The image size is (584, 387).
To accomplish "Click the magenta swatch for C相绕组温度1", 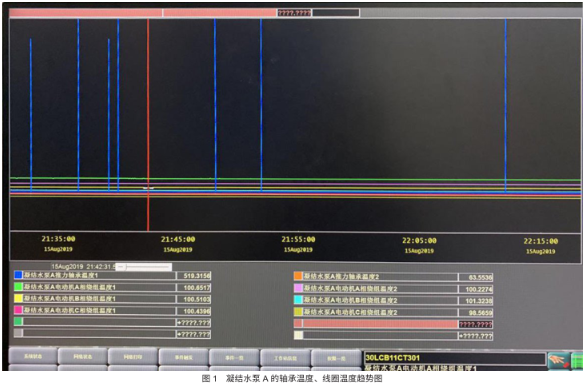I will pyautogui.click(x=18, y=310).
